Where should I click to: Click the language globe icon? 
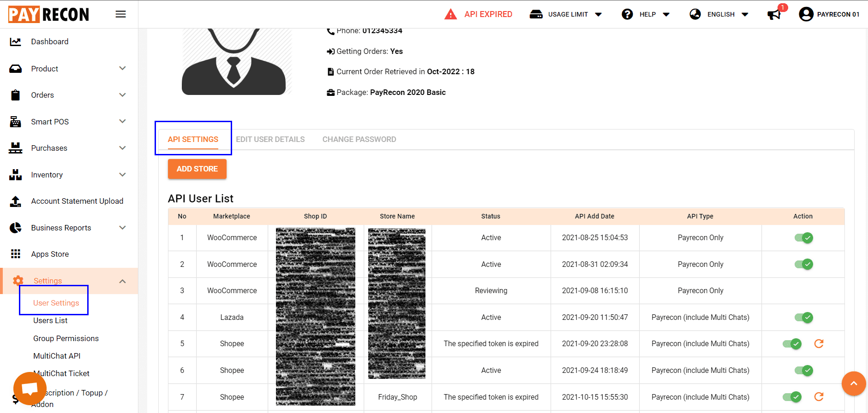(x=695, y=14)
